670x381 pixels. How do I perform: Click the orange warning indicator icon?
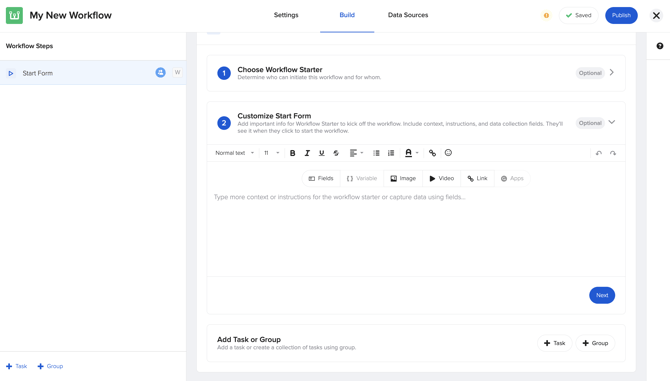(x=546, y=15)
